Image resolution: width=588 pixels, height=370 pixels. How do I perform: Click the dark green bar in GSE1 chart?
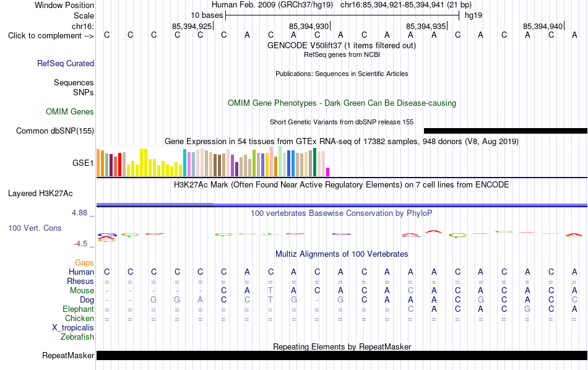(314, 162)
